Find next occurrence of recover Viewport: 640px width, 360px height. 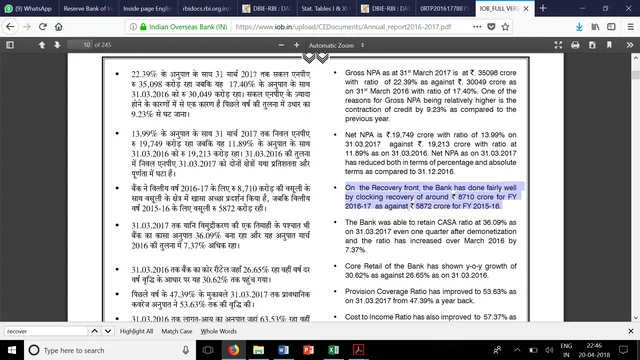108,331
